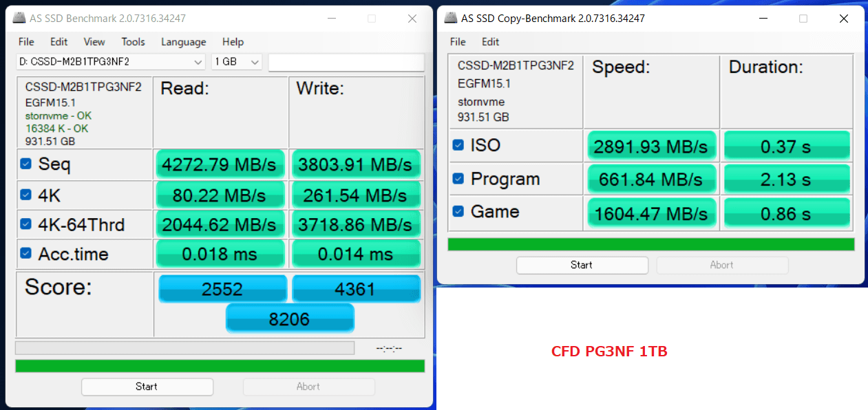The width and height of the screenshot is (868, 410).
Task: Click the Duration: column header
Action: click(766, 67)
